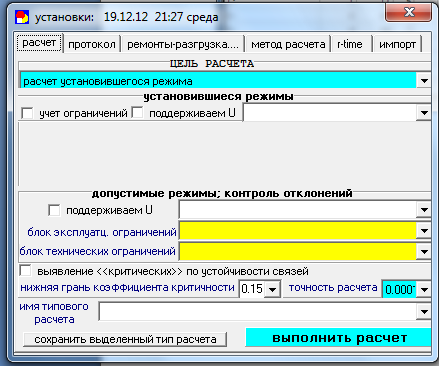Toggle поддерживаем U under установившиеся режимы
The width and height of the screenshot is (439, 366).
(x=137, y=113)
